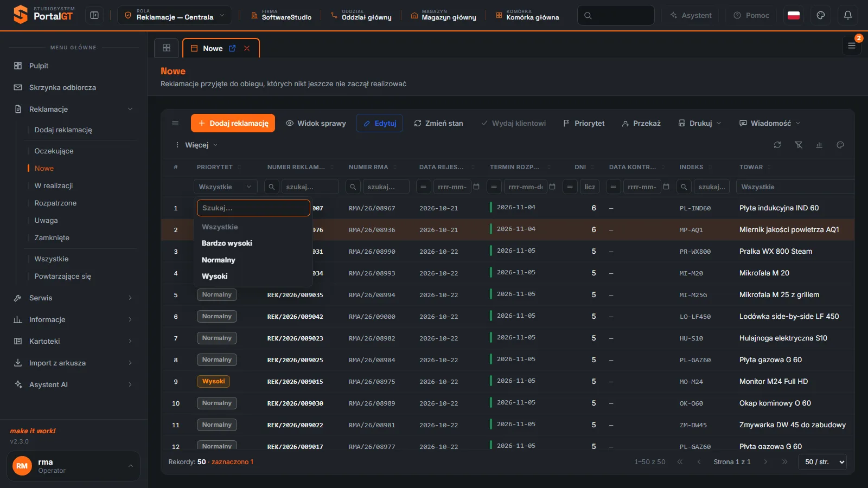Open right panel hamburger menu
Image resolution: width=868 pixels, height=488 pixels.
852,46
